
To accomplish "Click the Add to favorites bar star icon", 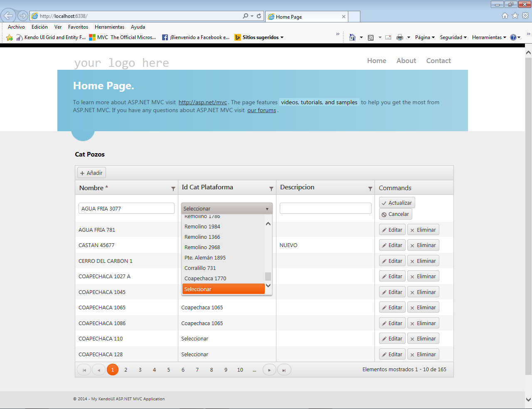I will tap(10, 37).
